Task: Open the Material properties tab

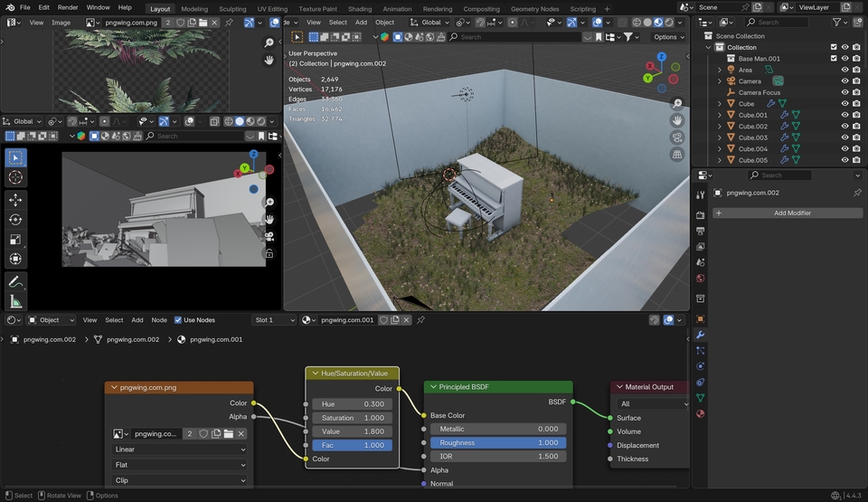Action: [x=700, y=413]
